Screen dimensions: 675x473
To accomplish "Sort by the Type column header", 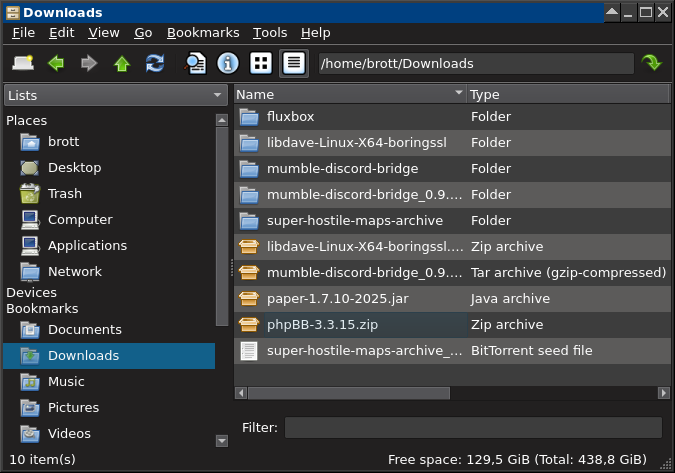I will [568, 94].
